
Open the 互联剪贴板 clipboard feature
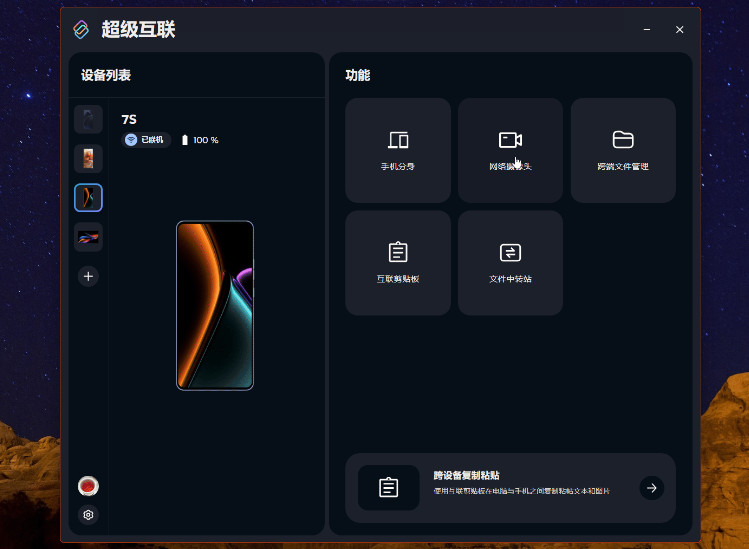(397, 263)
